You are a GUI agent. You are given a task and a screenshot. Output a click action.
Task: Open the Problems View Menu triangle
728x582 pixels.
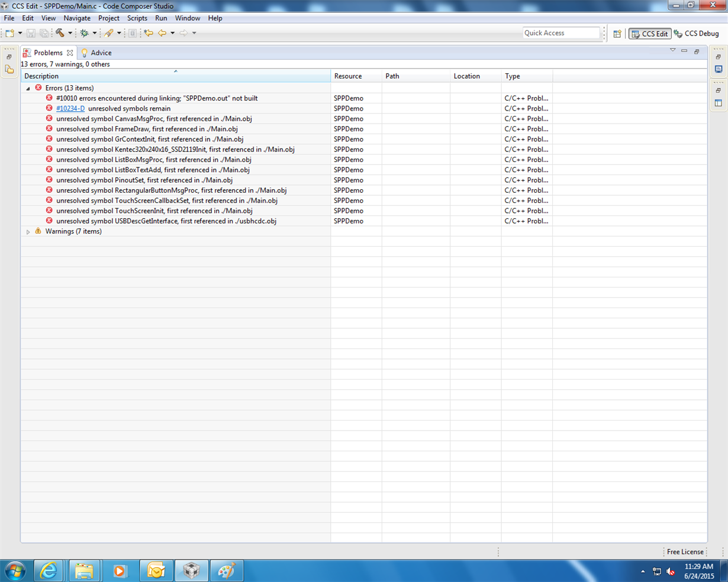coord(672,50)
